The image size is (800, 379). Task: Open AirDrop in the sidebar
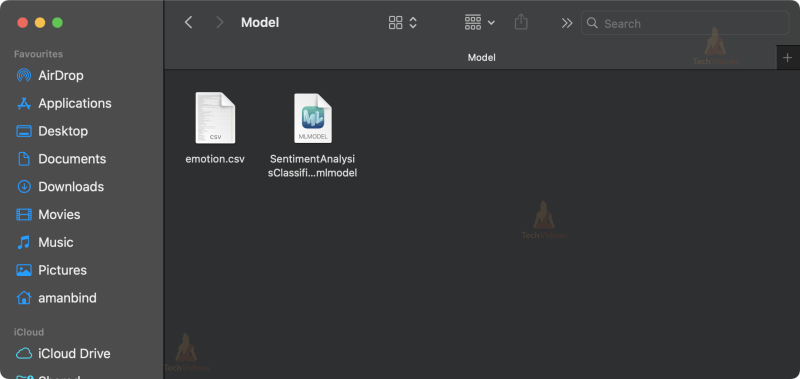tap(61, 75)
